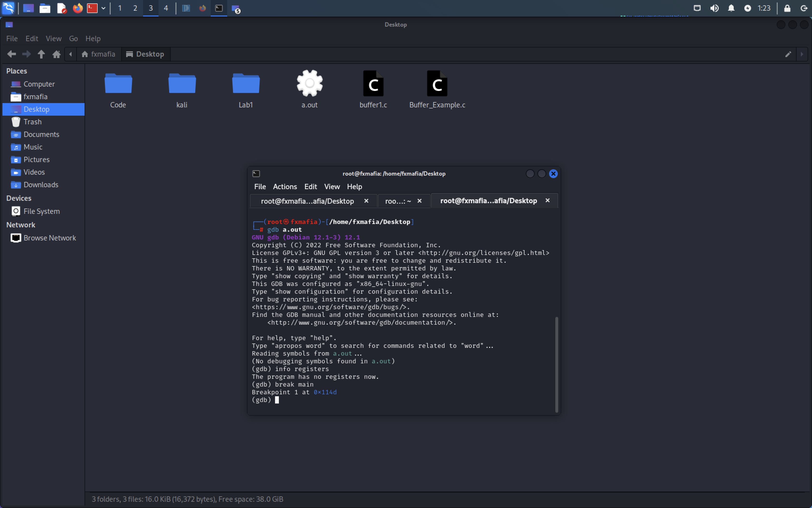Open terminal Edit menu
Viewport: 812px width, 508px height.
click(310, 187)
